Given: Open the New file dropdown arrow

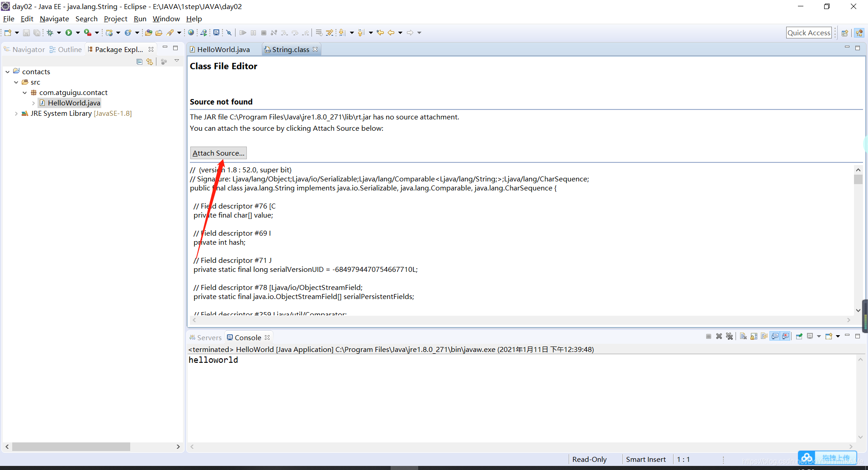Looking at the screenshot, I should (x=17, y=33).
